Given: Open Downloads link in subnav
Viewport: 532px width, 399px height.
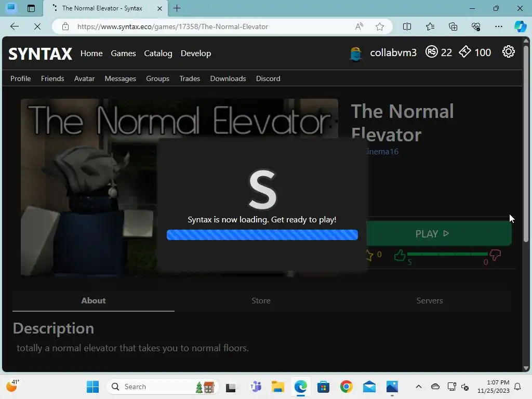Looking at the screenshot, I should pyautogui.click(x=228, y=78).
